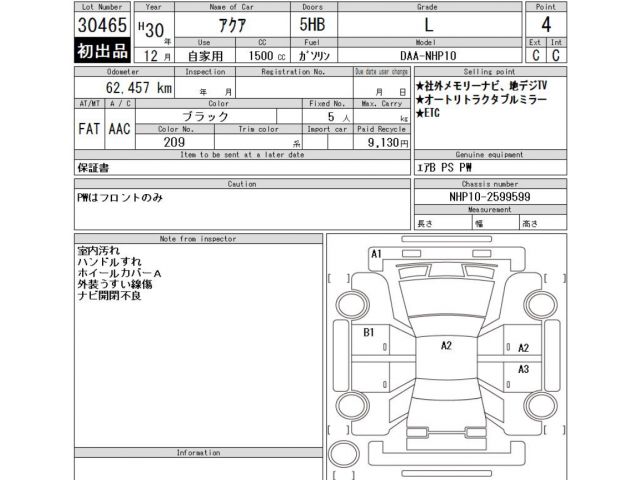This screenshot has height=480, width=640.
Task: Click the A2 mark above the A3 mark
Action: 523,348
